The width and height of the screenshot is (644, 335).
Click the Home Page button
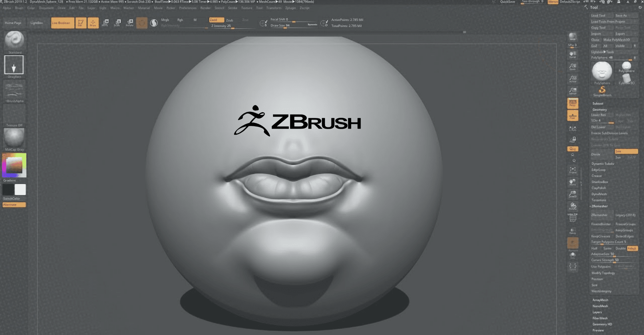(13, 23)
